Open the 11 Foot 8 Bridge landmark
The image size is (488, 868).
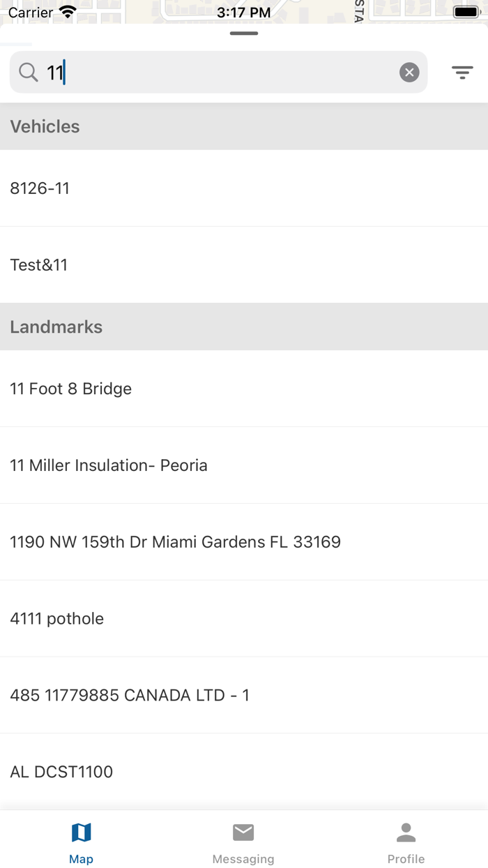pyautogui.click(x=244, y=389)
